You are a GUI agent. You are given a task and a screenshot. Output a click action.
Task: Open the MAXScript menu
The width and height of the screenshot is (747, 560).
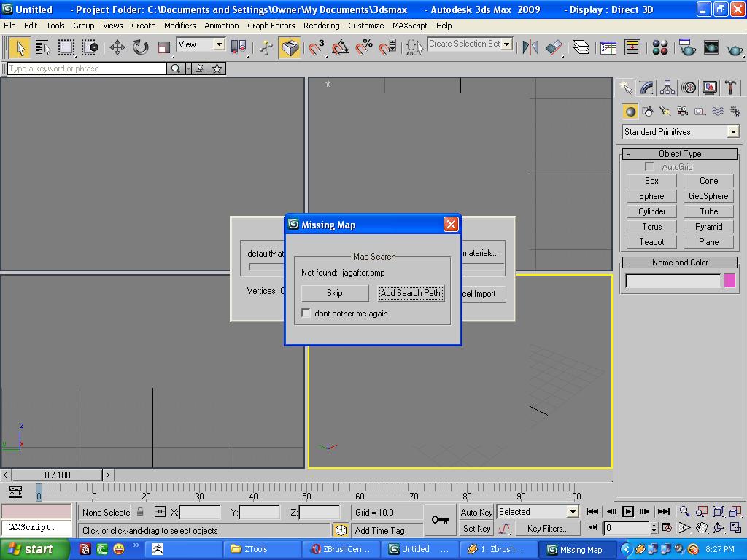[410, 26]
